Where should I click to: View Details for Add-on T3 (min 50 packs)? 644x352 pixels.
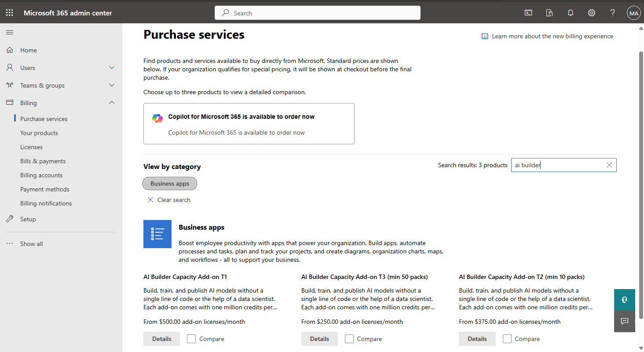click(319, 339)
